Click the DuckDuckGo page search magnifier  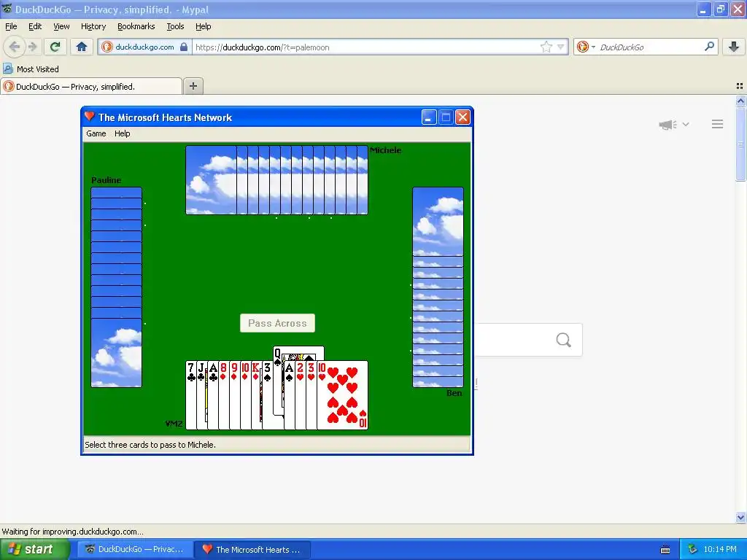click(x=564, y=340)
